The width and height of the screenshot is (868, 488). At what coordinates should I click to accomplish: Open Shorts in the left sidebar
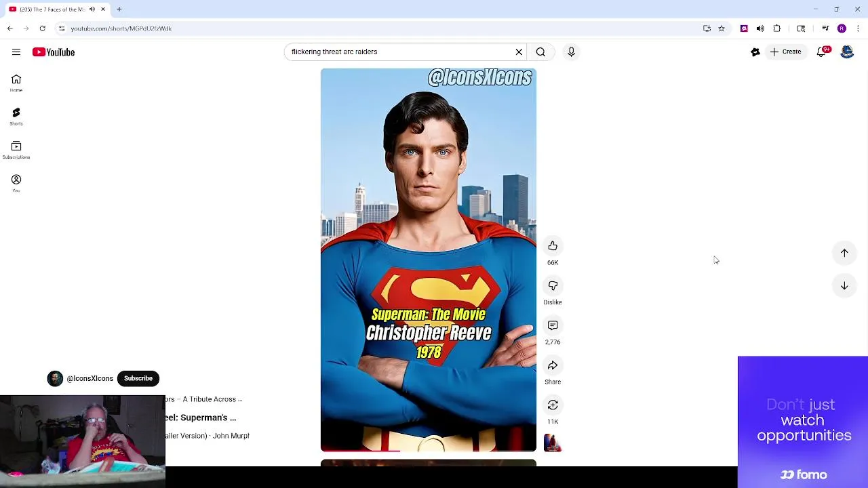[16, 117]
